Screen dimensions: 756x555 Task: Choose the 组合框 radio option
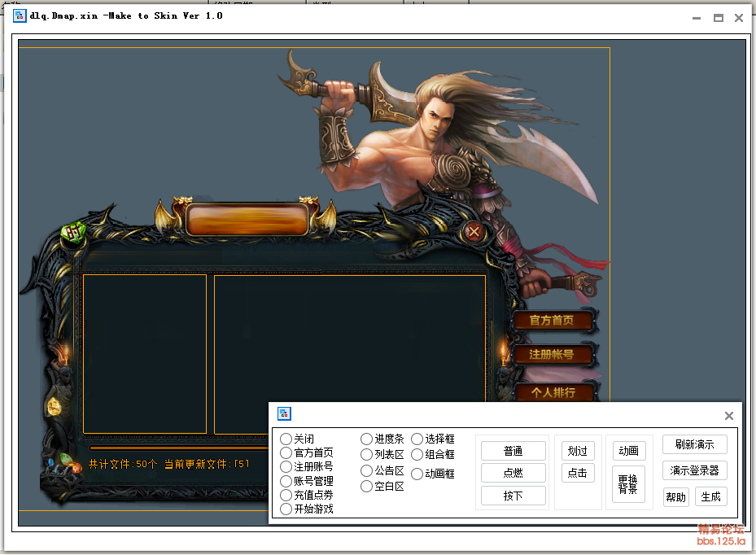click(x=417, y=455)
